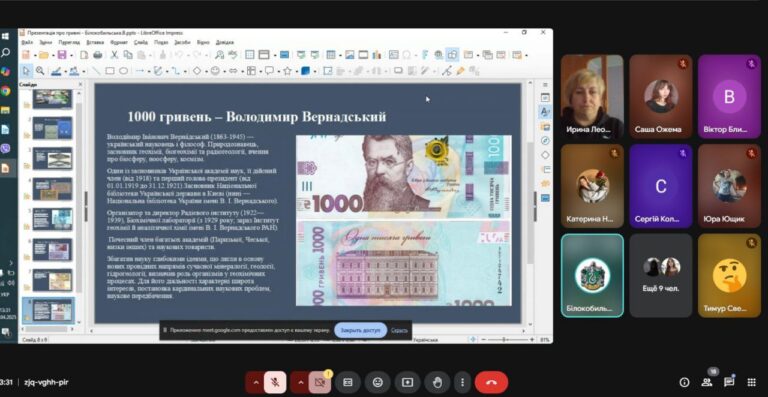Click the Line Color swatch icon
768x397 pixels.
click(56, 71)
